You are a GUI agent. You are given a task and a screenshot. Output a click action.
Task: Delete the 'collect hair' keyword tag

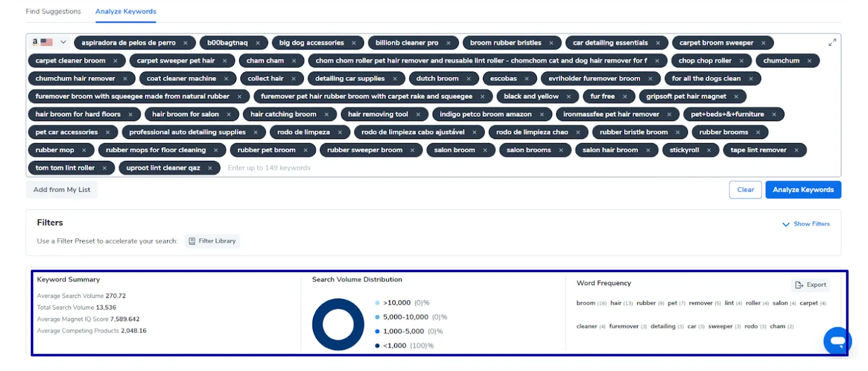click(x=293, y=79)
